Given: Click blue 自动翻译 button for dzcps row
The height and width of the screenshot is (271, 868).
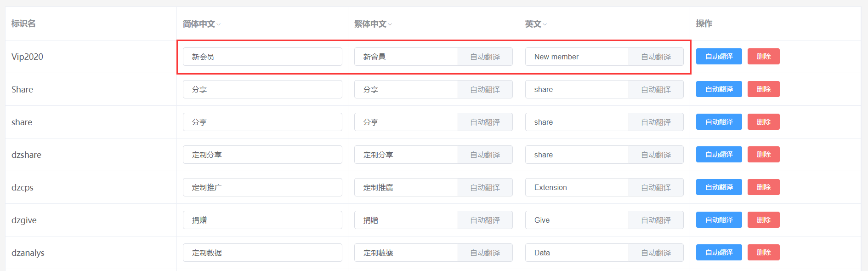Looking at the screenshot, I should pyautogui.click(x=719, y=187).
